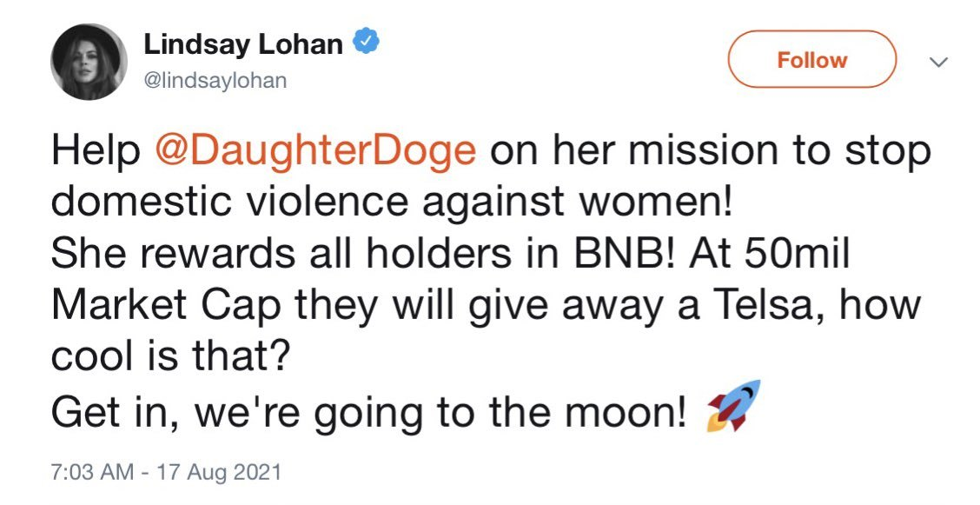Open Lindsay Lohan's profile picture
This screenshot has height=505, width=980.
pyautogui.click(x=88, y=61)
